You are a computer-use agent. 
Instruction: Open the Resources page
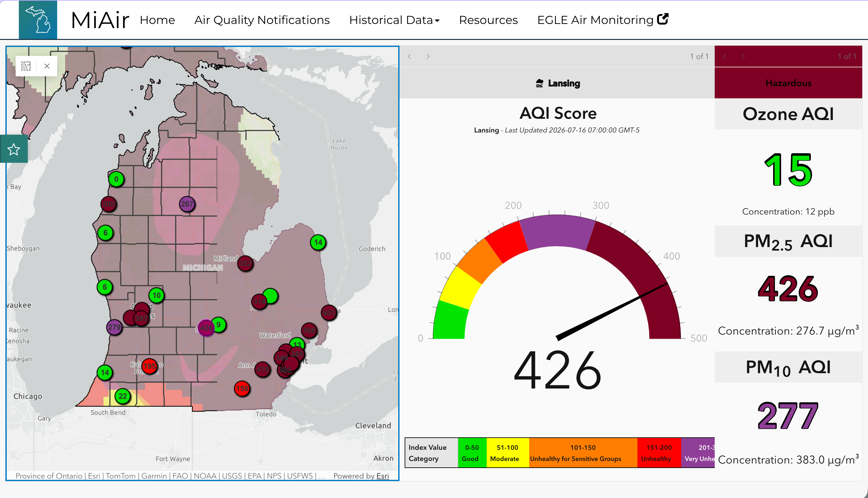click(488, 20)
